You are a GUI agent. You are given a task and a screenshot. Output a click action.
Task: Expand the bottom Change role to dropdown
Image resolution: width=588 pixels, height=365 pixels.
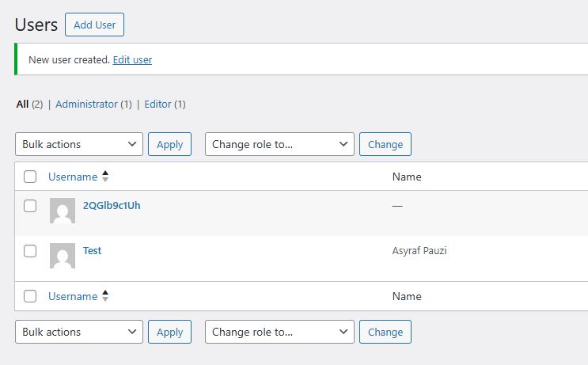(279, 332)
